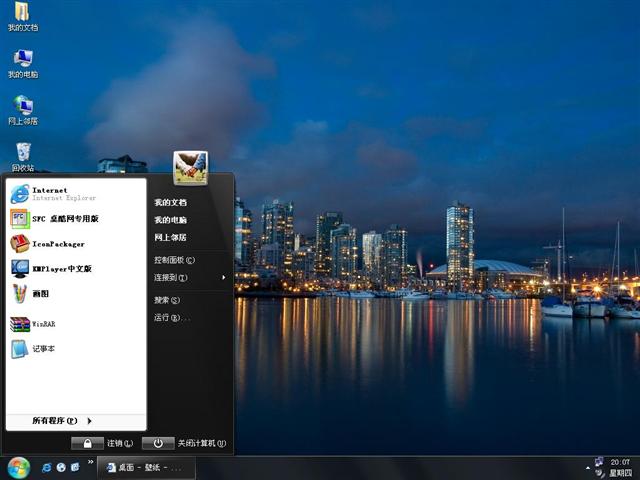Expand the quick launch overflow chevron
The height and width of the screenshot is (480, 640).
[90, 462]
